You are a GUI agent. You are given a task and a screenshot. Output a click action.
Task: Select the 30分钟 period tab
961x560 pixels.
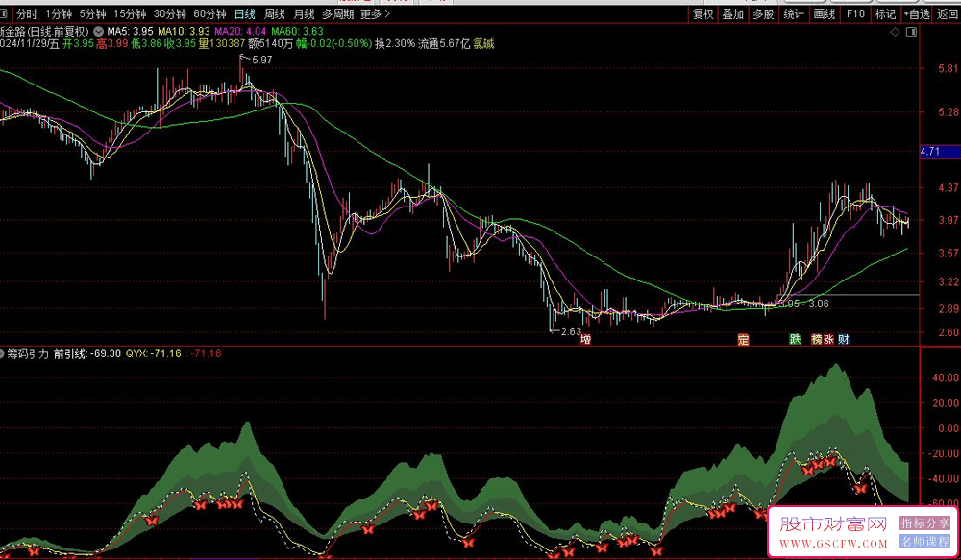click(x=170, y=14)
